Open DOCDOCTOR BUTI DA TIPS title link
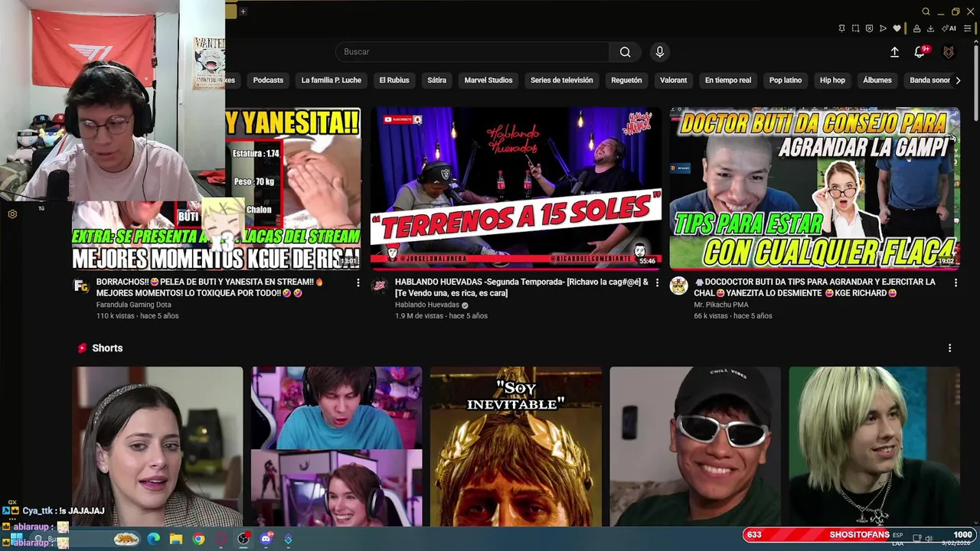The width and height of the screenshot is (980, 551). pyautogui.click(x=815, y=287)
